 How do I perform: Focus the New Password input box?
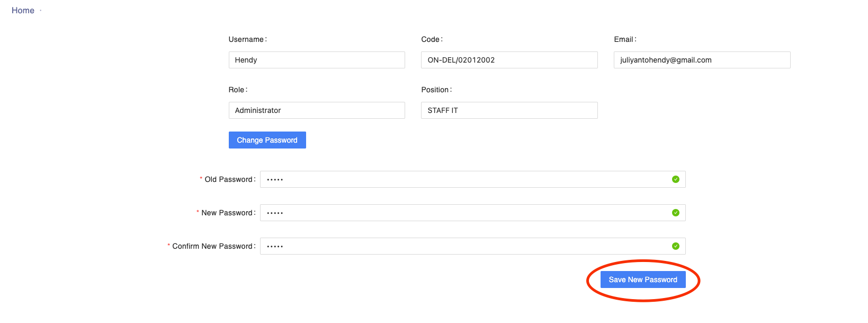(x=466, y=213)
